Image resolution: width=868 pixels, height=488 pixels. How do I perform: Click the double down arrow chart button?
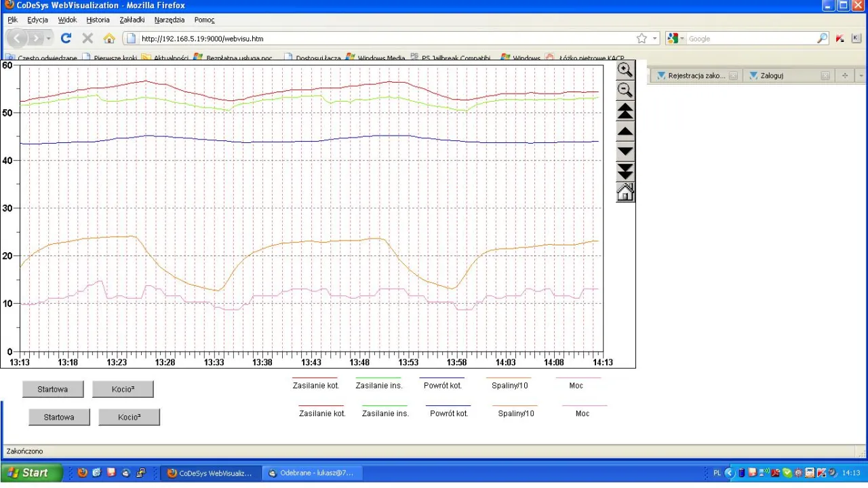click(625, 171)
